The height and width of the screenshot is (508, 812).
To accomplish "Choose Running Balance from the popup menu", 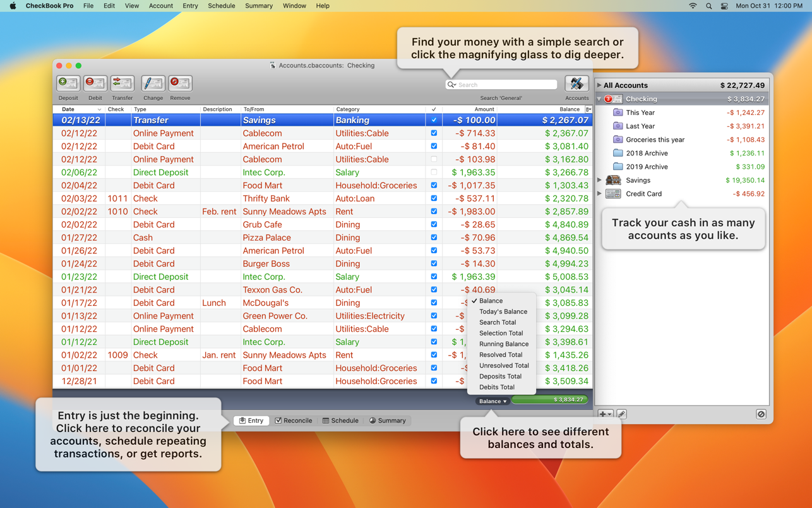I will coord(503,344).
